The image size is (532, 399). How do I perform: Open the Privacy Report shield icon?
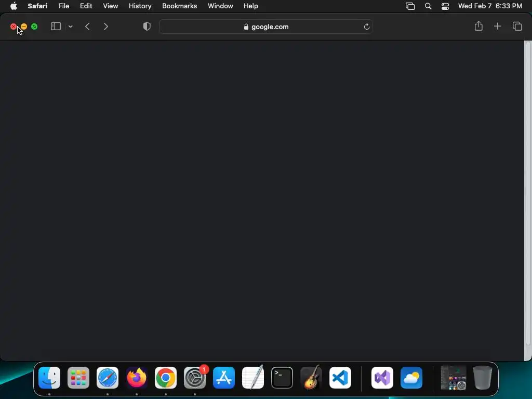click(x=147, y=26)
